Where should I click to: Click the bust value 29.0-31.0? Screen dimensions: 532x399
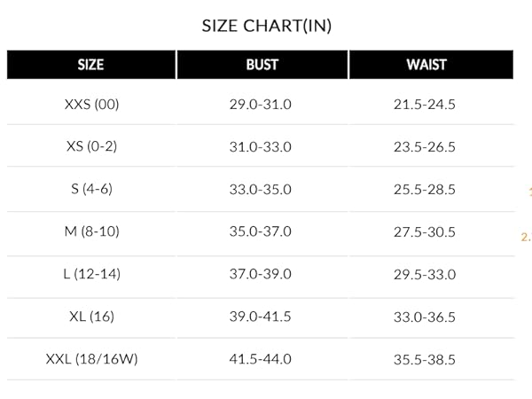click(x=260, y=104)
